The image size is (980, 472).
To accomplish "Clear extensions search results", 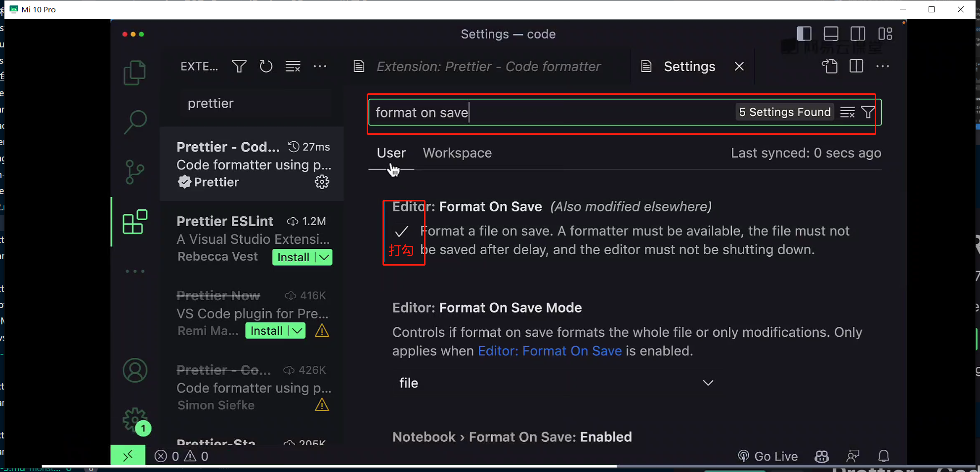I will coord(293,66).
